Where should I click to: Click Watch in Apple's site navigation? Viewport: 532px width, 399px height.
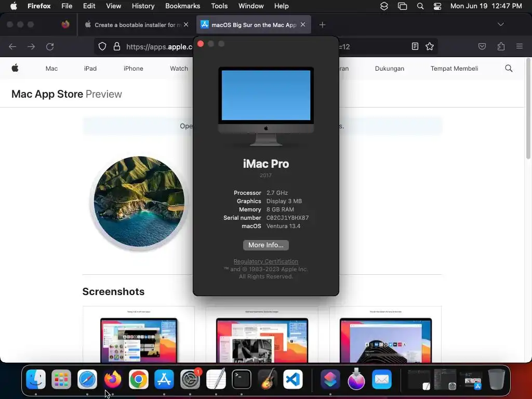179,69
